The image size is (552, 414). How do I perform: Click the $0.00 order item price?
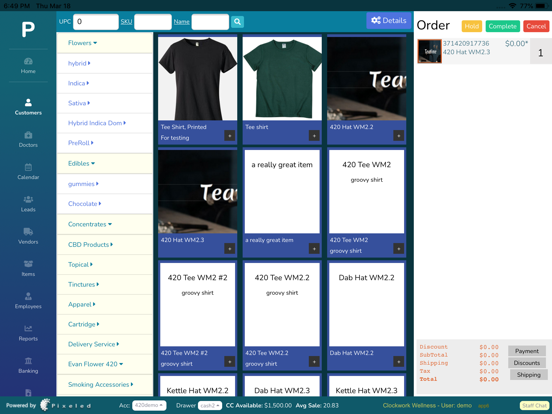click(x=516, y=44)
